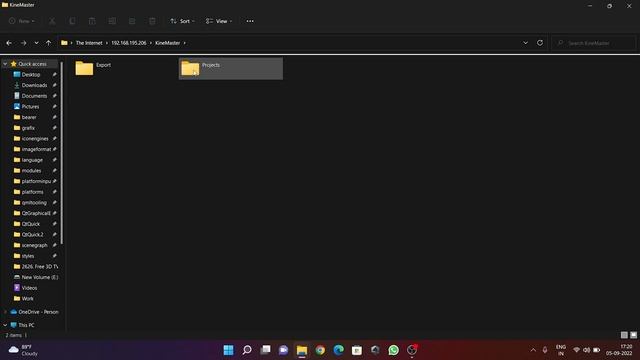This screenshot has height=360, width=640.
Task: Click the Share icon in toolbar
Action: [x=132, y=21]
